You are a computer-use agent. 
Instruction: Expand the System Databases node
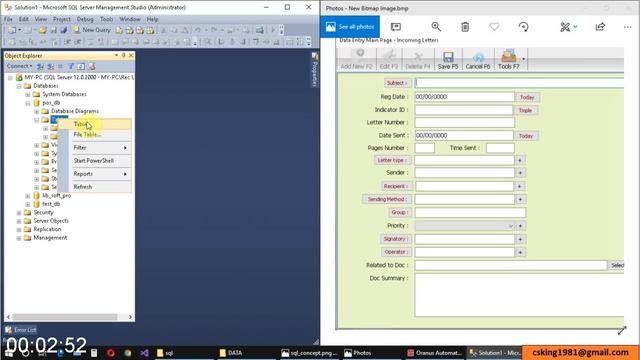(x=28, y=94)
